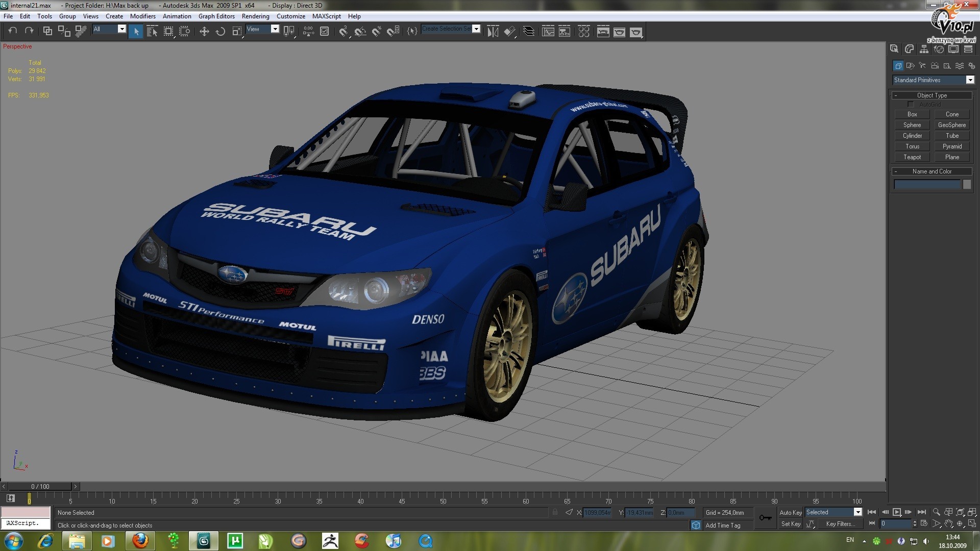
Task: Open the Standard Primitives dropdown
Action: point(933,80)
